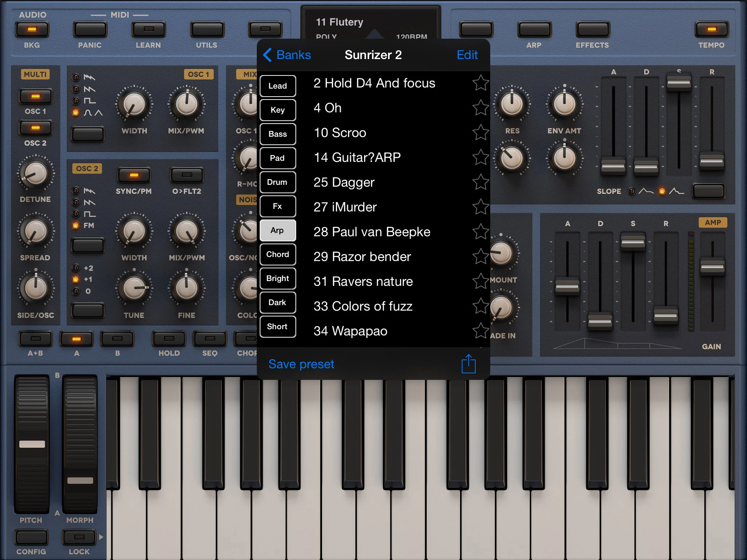This screenshot has width=747, height=560.
Task: Click the OSC 2 TUNE knob
Action: [134, 288]
